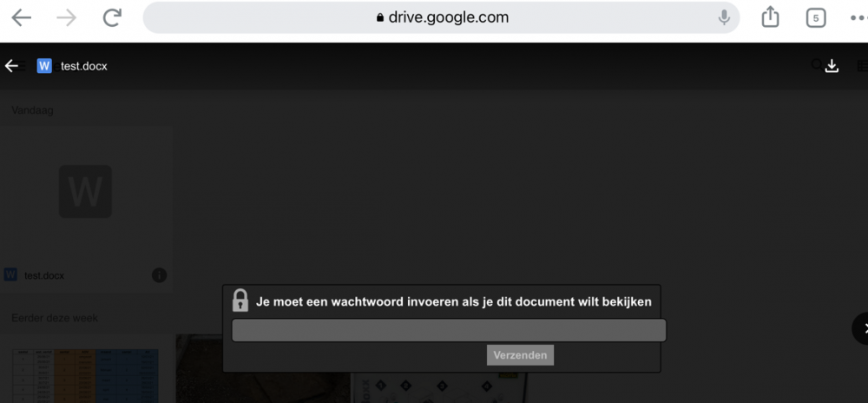Download test.docx using download icon
Viewport: 868px width, 403px height.
point(832,66)
